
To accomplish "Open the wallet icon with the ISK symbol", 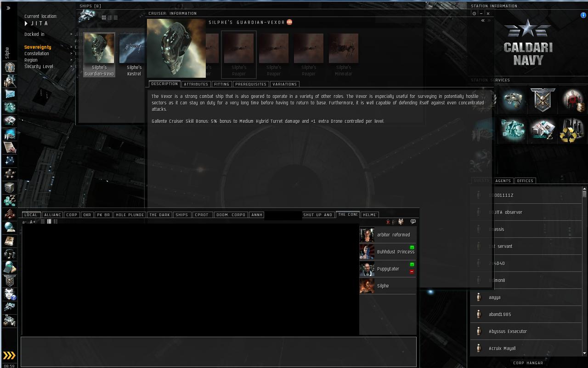I will point(10,201).
